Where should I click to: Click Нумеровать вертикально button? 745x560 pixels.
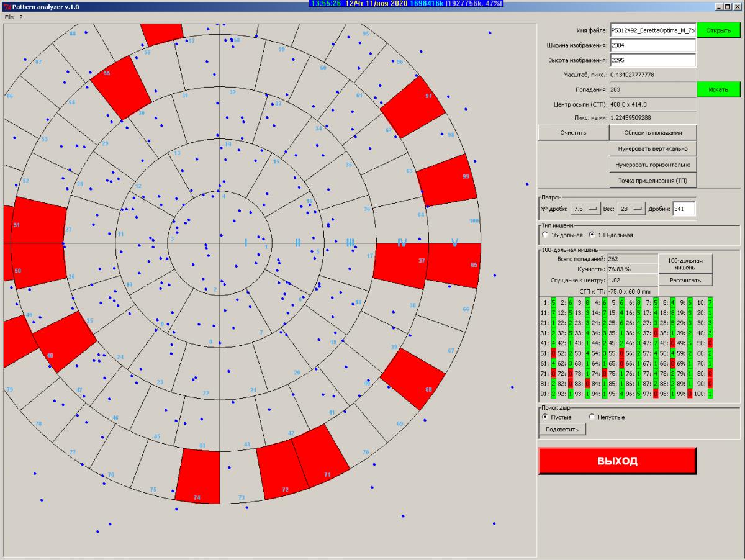(x=652, y=148)
